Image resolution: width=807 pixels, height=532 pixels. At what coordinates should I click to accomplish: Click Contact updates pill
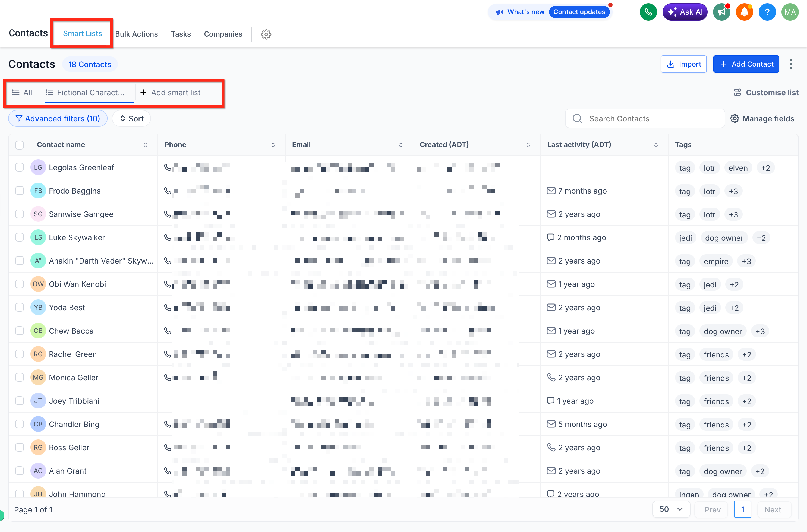click(x=579, y=12)
